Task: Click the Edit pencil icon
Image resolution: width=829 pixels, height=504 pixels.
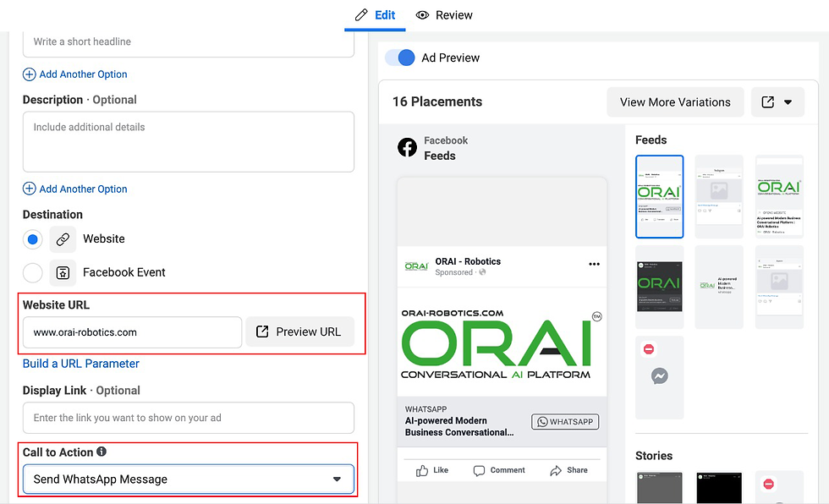Action: (x=361, y=14)
